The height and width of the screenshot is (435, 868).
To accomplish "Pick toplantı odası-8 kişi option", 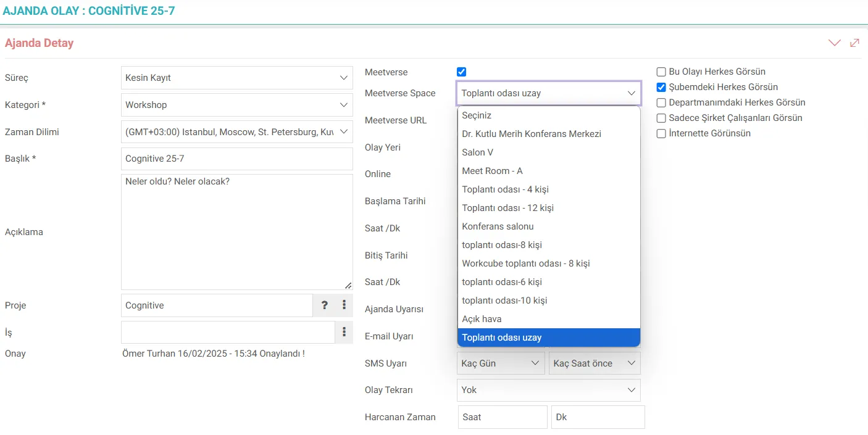I will coord(549,245).
